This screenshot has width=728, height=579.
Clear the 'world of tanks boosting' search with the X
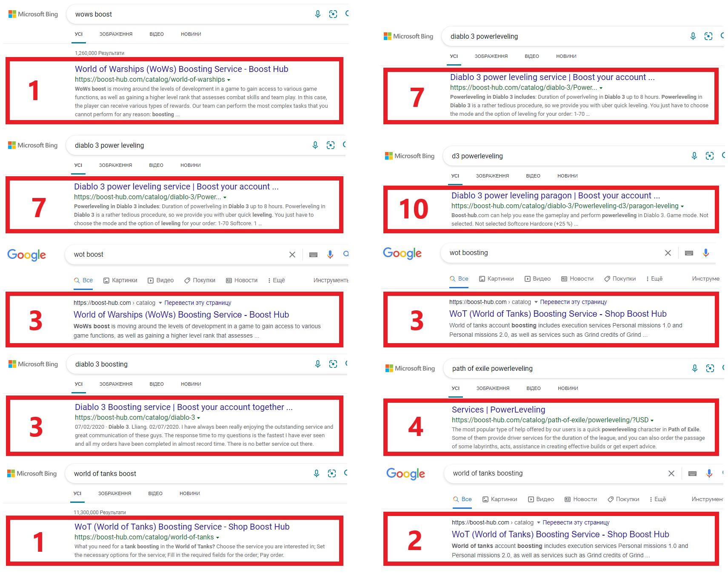[671, 473]
